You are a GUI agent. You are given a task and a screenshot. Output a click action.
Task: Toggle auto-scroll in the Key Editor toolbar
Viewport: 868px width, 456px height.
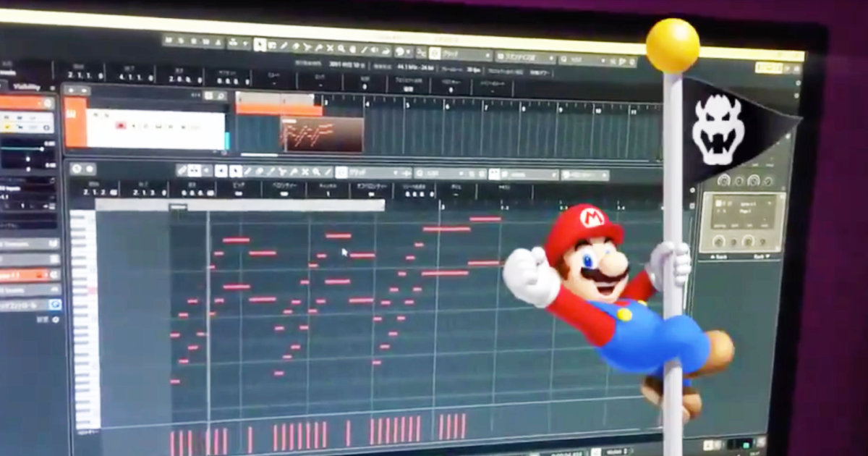(x=195, y=170)
